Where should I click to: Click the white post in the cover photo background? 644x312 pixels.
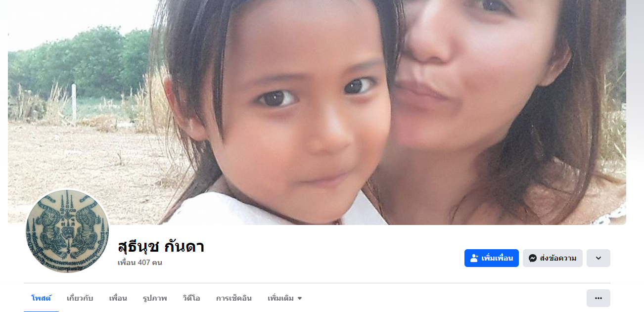[74, 103]
